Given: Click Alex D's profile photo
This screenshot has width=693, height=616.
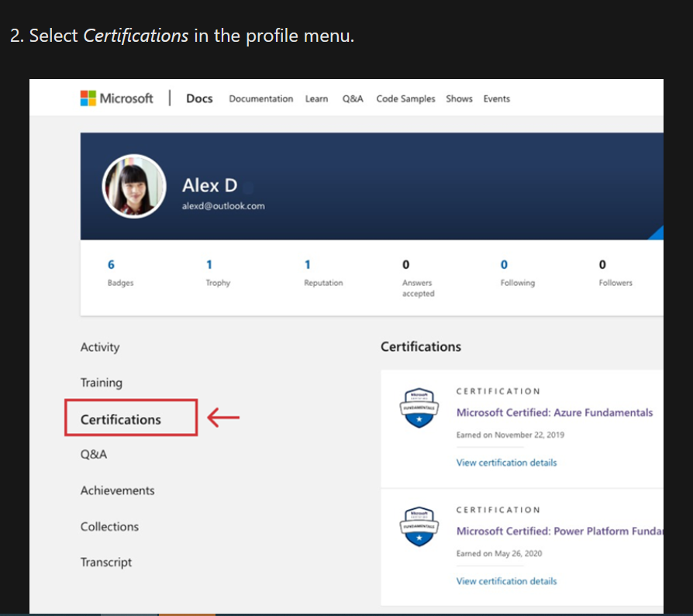Looking at the screenshot, I should [134, 186].
